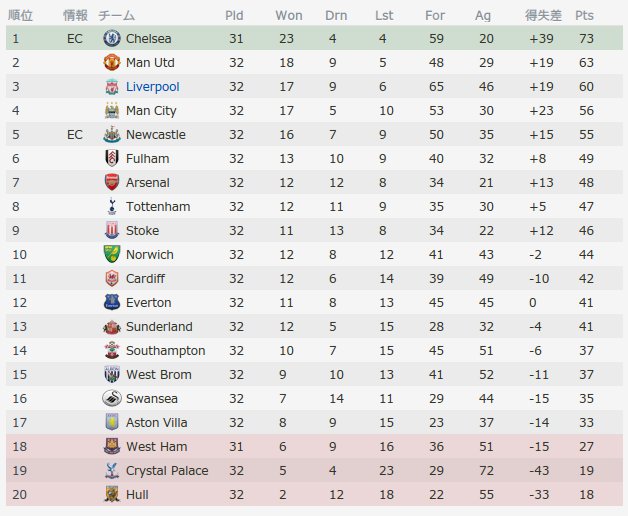The width and height of the screenshot is (628, 516).
Task: Click the Swansea swan logo
Action: (x=112, y=399)
